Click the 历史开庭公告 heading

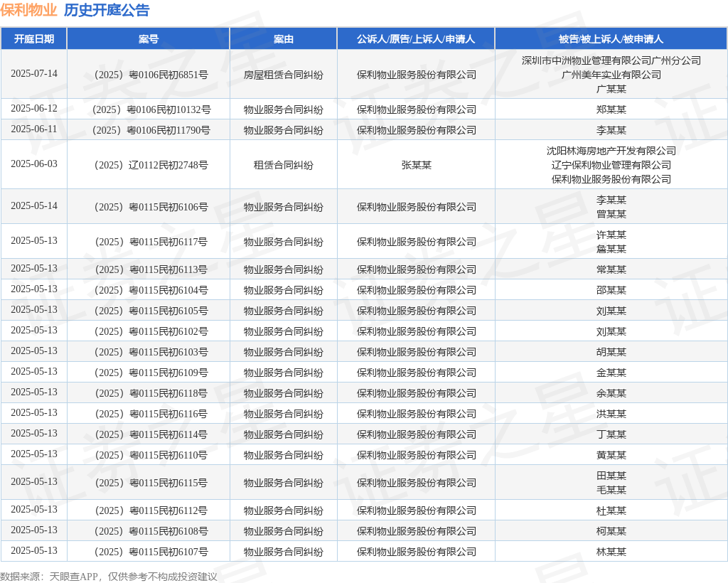(x=107, y=10)
